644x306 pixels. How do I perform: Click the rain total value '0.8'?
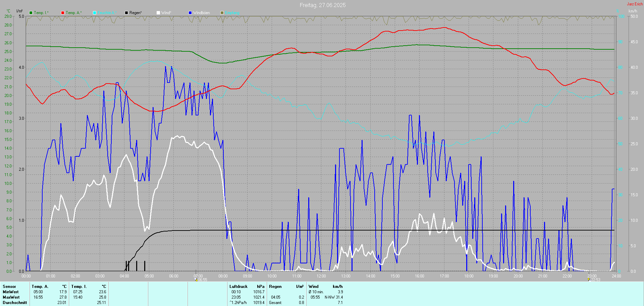click(x=302, y=303)
